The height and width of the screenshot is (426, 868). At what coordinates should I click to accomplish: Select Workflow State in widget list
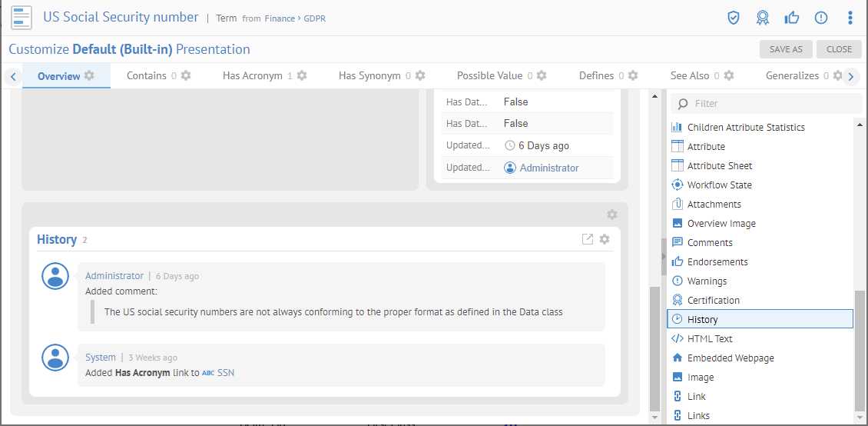(719, 185)
